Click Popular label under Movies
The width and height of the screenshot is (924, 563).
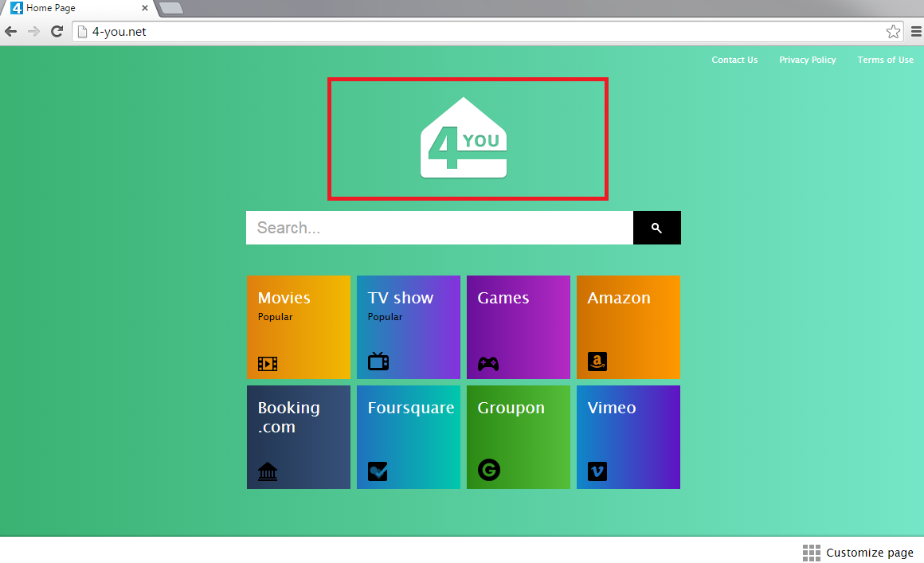(275, 317)
